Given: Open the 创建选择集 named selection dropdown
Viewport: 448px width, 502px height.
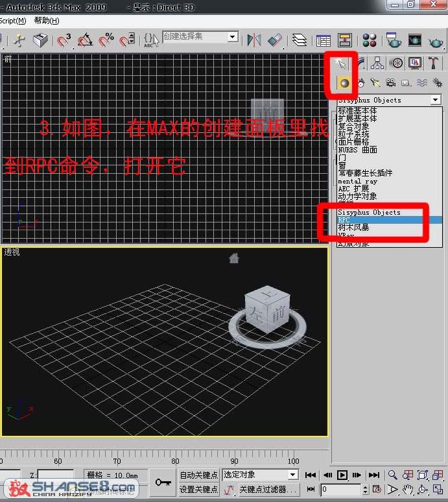Looking at the screenshot, I should [x=233, y=37].
